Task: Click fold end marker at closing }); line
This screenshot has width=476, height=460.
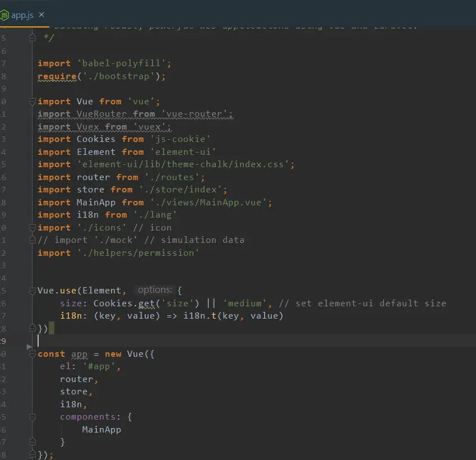Action: click(33, 454)
